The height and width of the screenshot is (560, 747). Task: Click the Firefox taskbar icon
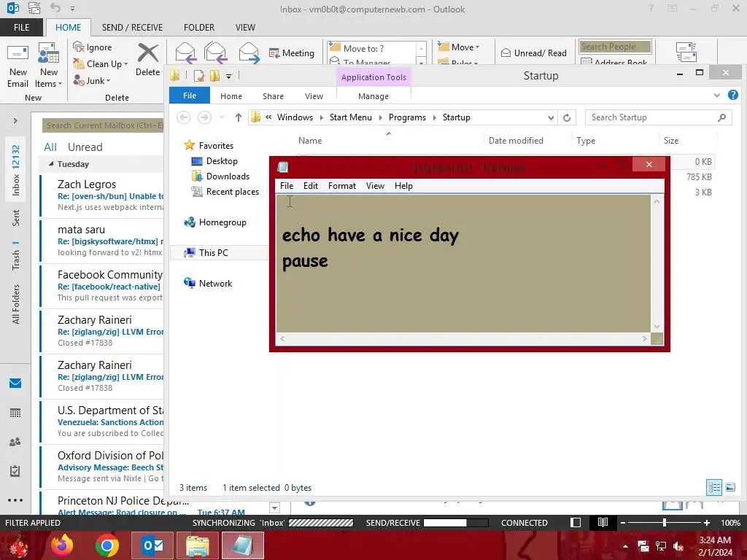[x=62, y=545]
